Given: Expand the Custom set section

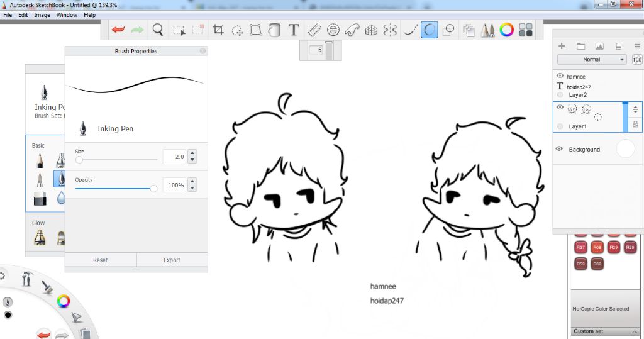Looking at the screenshot, I should [x=606, y=331].
